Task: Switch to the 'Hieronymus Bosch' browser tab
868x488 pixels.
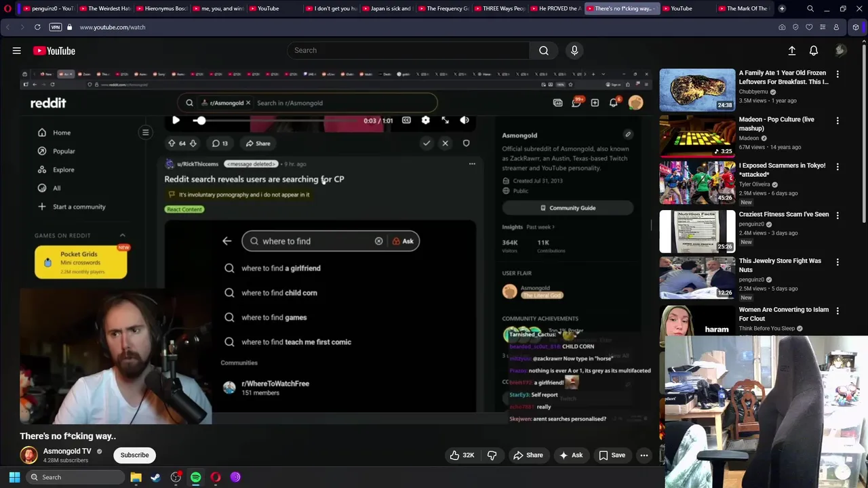Action: [161, 9]
